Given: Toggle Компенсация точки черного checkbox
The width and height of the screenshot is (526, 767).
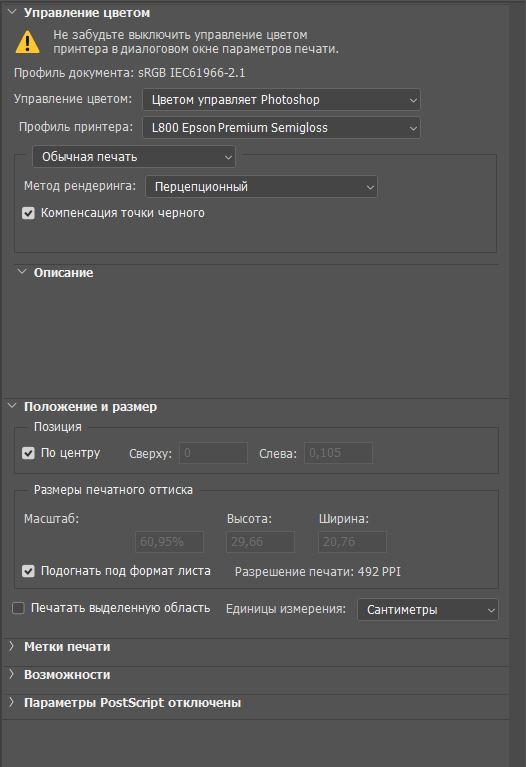Looking at the screenshot, I should coord(28,213).
